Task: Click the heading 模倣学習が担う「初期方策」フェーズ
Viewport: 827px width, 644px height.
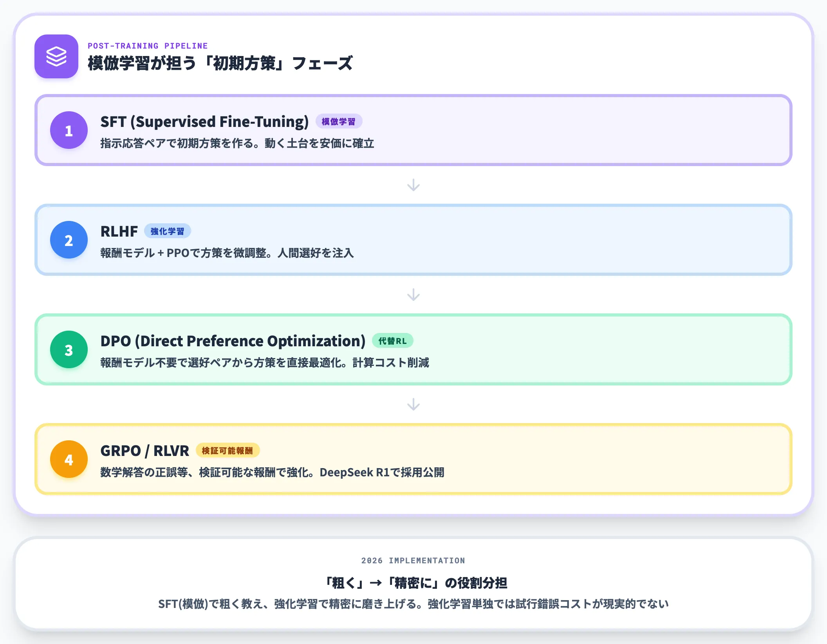Action: coord(220,63)
